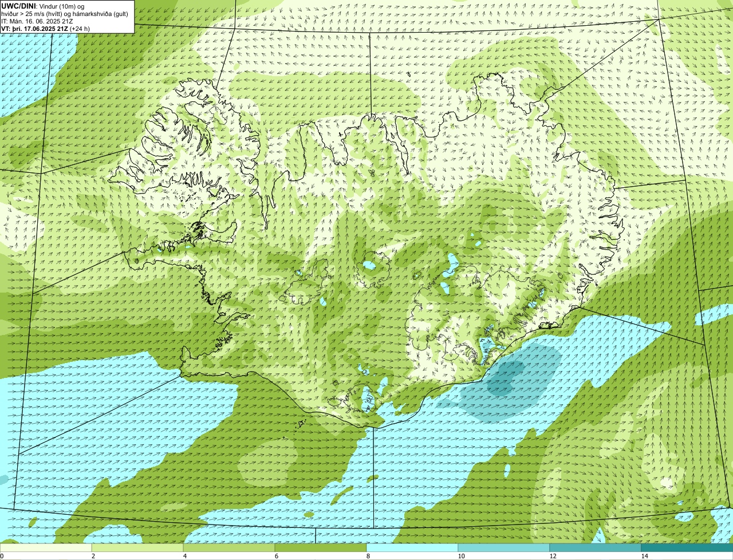The height and width of the screenshot is (560, 733).
Task: Click the 'hámarkshviða (gult)' description line
Action: (65, 13)
